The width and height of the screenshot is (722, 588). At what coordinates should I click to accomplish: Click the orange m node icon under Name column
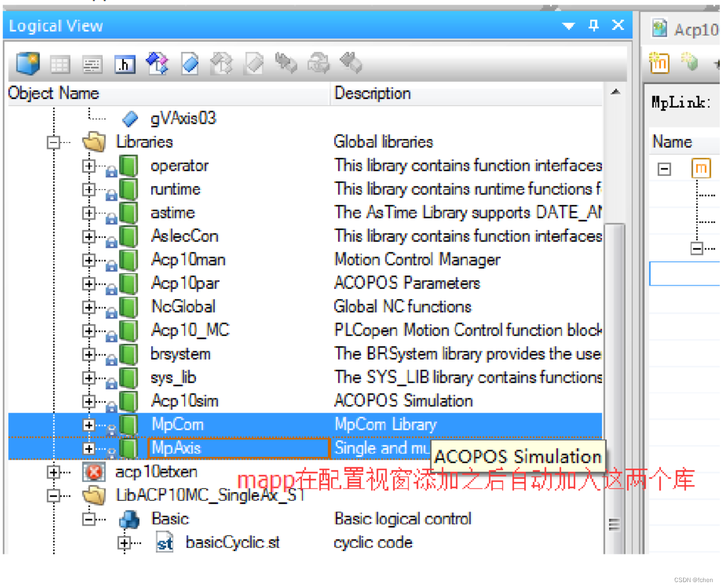point(701,169)
